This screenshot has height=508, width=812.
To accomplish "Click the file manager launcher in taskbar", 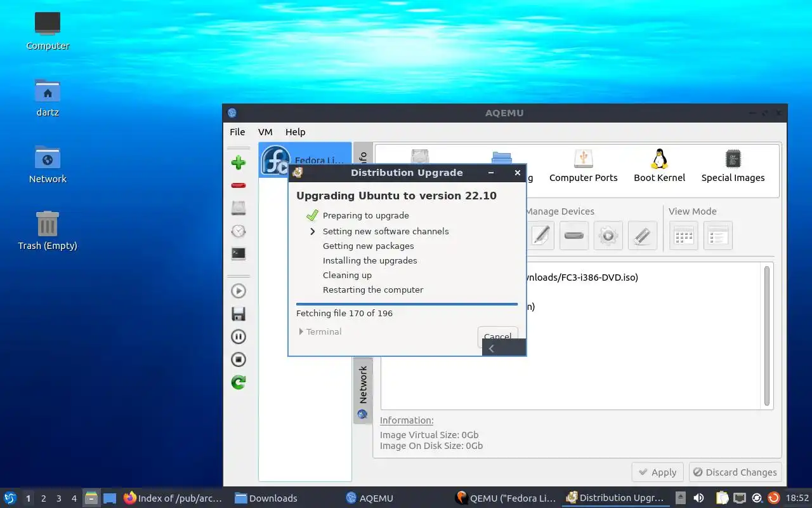I will click(x=91, y=498).
